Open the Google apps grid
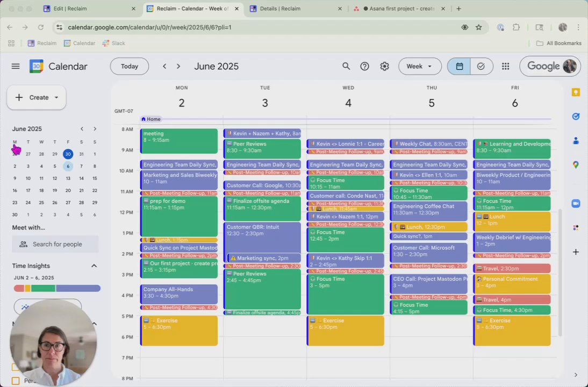Viewport: 588px width, 387px height. click(x=506, y=66)
